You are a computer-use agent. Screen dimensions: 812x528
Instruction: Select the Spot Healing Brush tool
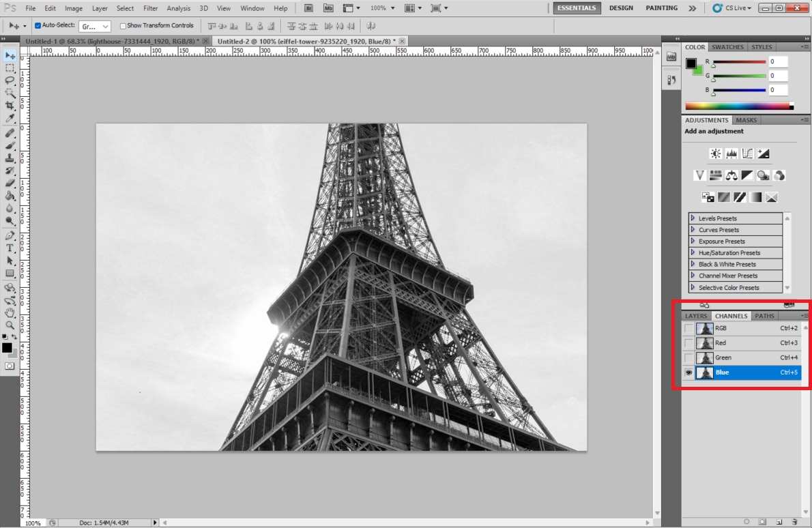coord(10,133)
